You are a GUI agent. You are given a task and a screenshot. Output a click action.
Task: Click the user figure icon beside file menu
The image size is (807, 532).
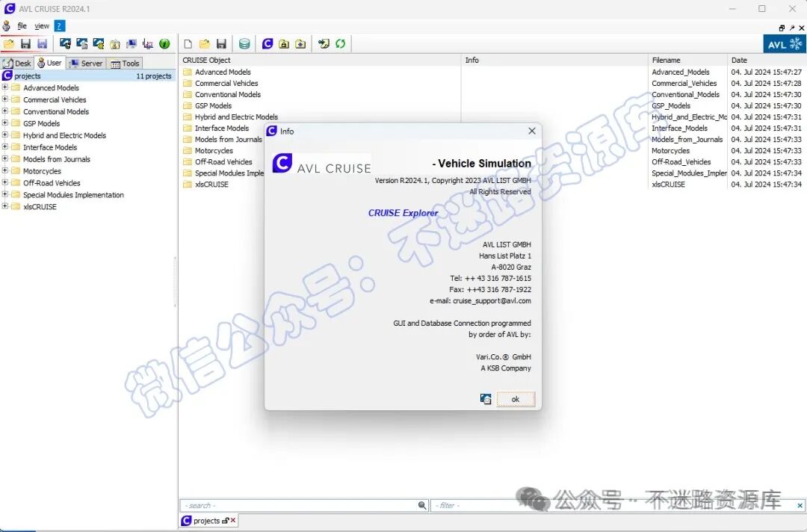click(7, 25)
